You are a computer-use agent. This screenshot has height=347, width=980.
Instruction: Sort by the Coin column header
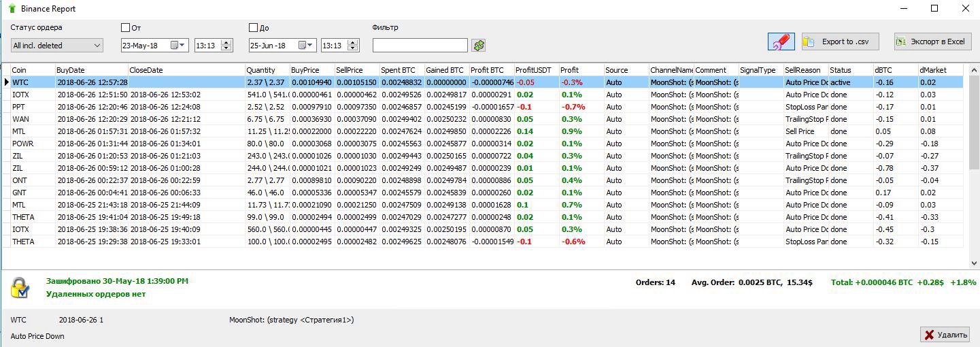[x=32, y=70]
